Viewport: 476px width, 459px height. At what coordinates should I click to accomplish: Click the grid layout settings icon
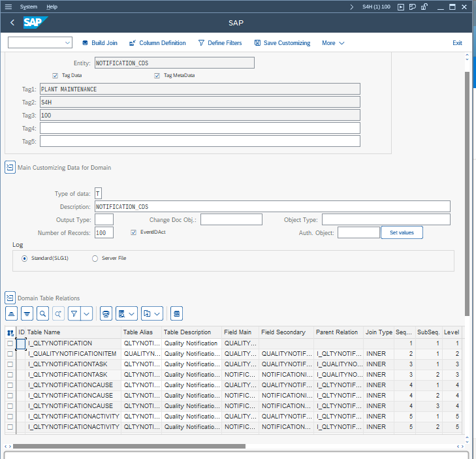tap(176, 314)
